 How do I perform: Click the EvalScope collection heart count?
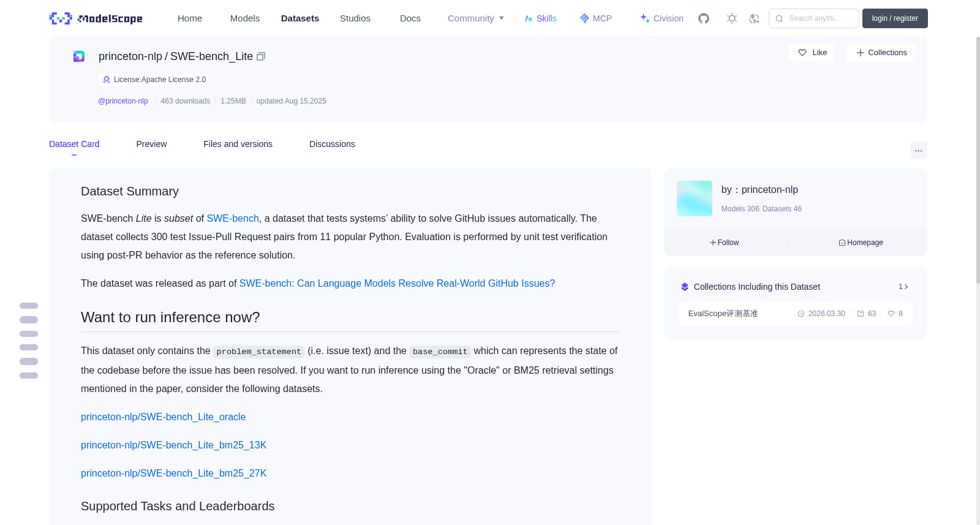click(x=895, y=314)
